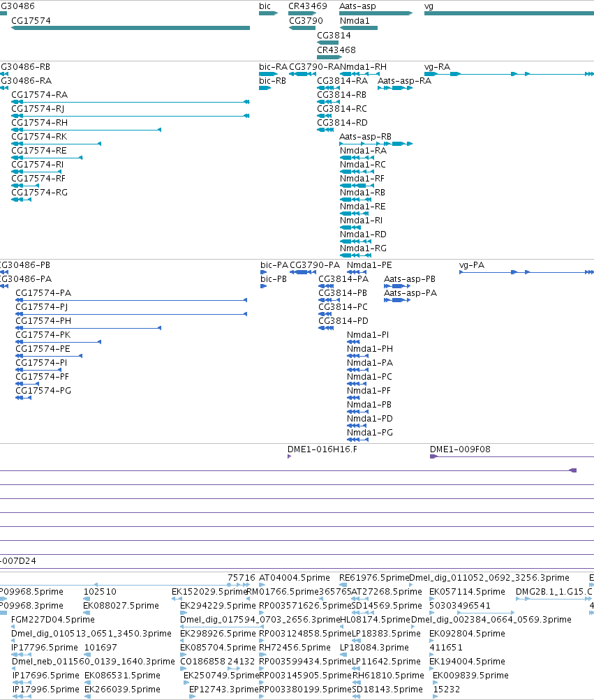Select EST LP18084.3prime
Image resolution: width=594 pixels, height=700 pixels.
coord(374,648)
